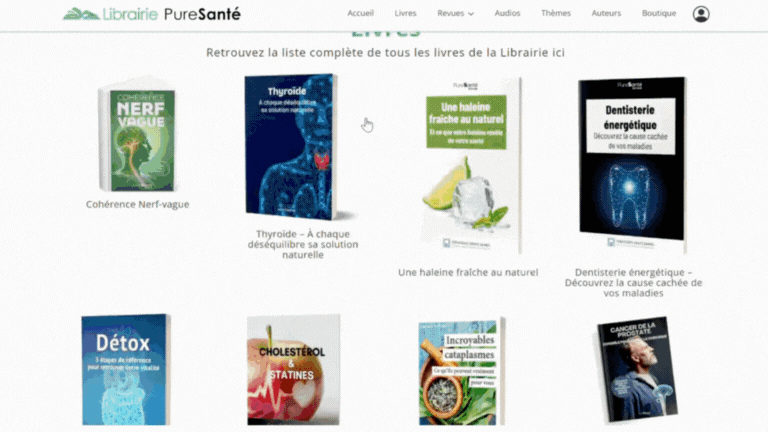Select the Détox book cover
Image resolution: width=768 pixels, height=432 pixels.
tap(126, 370)
